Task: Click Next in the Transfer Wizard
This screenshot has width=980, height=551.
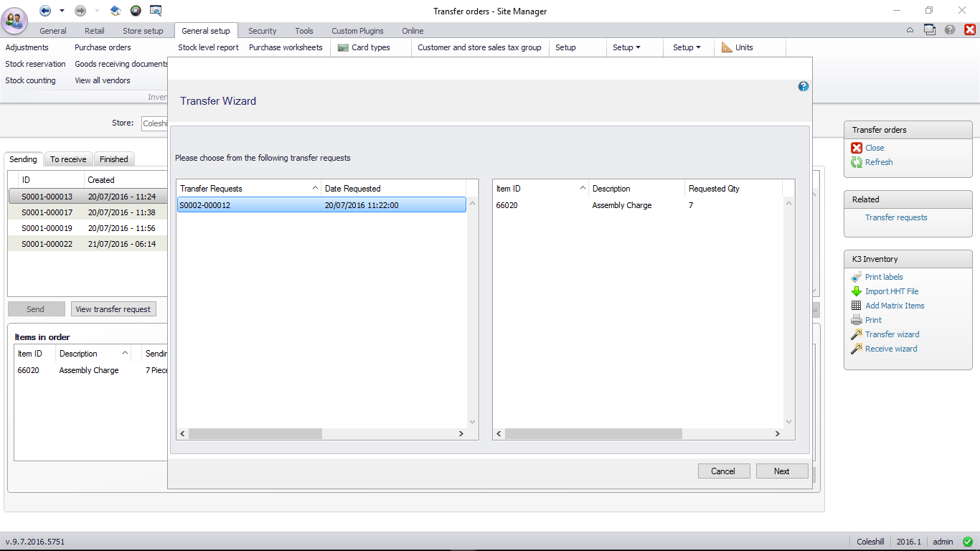Action: (x=781, y=471)
